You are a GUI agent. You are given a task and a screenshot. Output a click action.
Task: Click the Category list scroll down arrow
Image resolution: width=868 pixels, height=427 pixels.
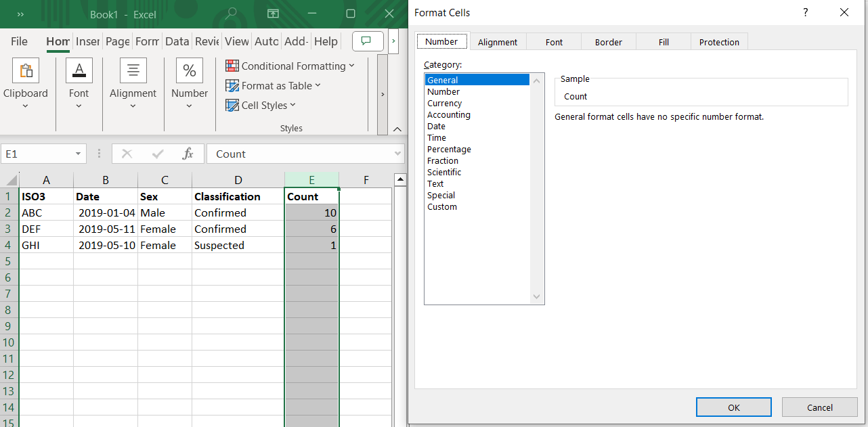537,297
